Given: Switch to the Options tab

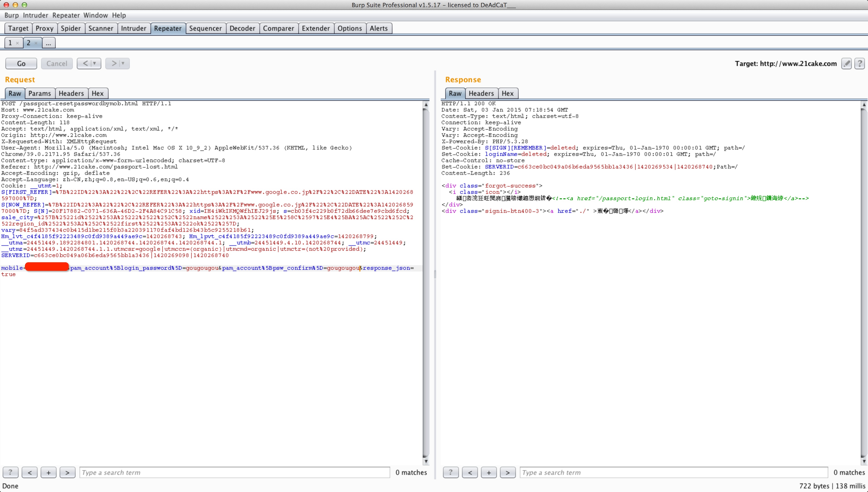Looking at the screenshot, I should pyautogui.click(x=350, y=28).
